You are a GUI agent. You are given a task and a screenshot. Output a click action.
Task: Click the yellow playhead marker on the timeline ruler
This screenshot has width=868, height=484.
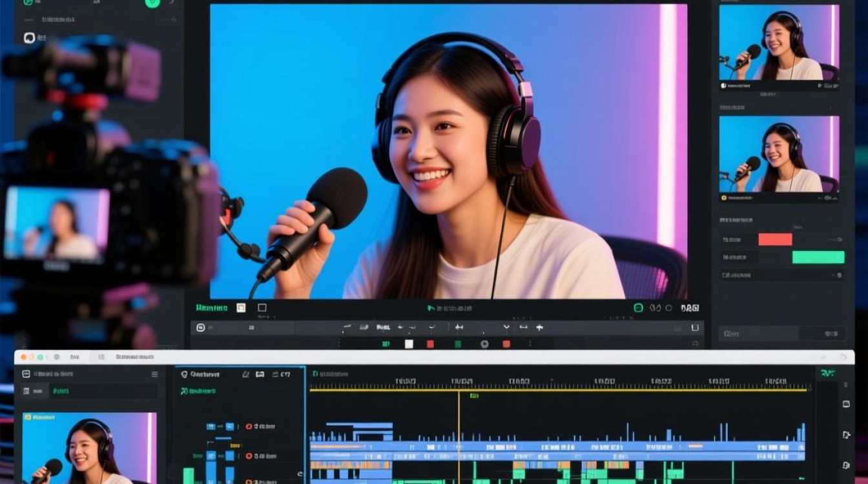(x=459, y=392)
